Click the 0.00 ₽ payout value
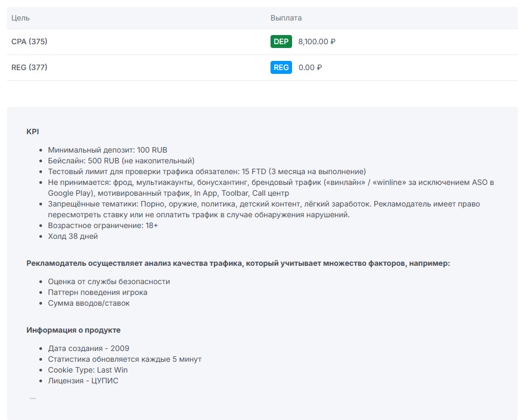 (x=310, y=67)
